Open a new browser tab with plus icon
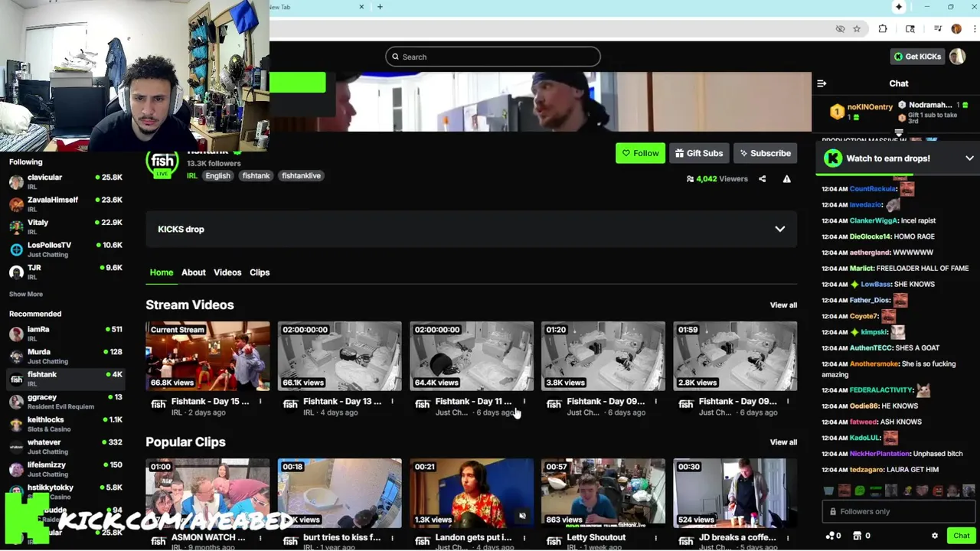Screen dimensions: 980x551 pyautogui.click(x=380, y=7)
